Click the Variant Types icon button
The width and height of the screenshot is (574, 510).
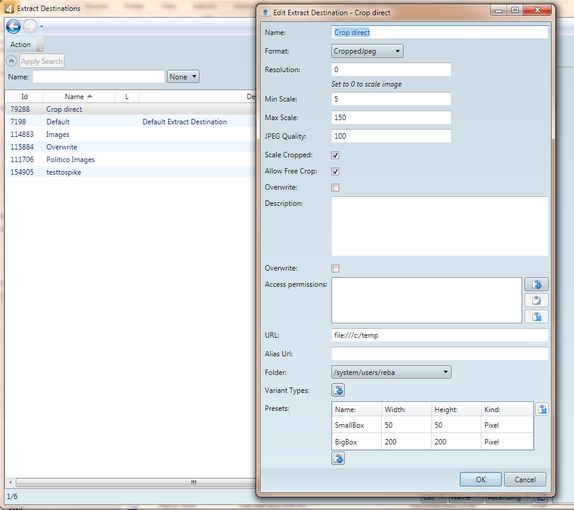pyautogui.click(x=338, y=390)
